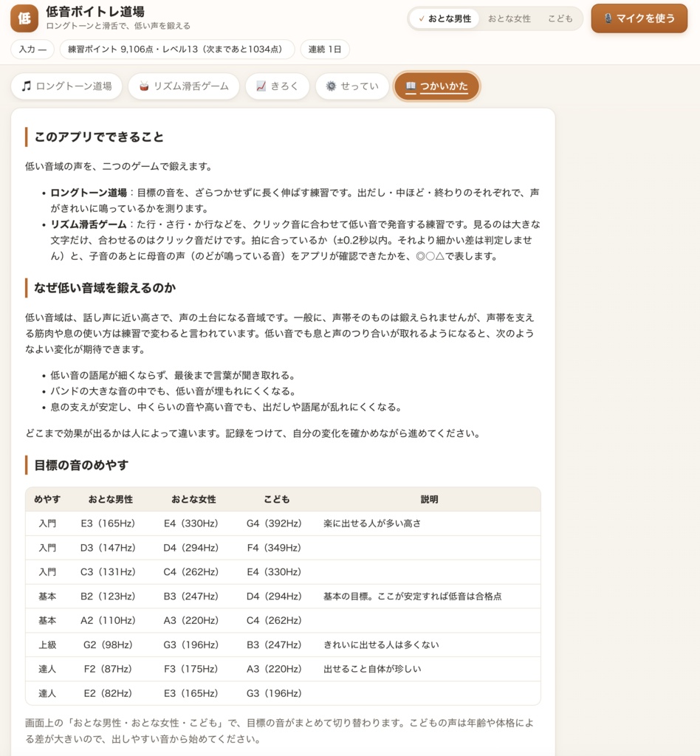Click the このアプリでできること heading
700x756 pixels.
99,137
